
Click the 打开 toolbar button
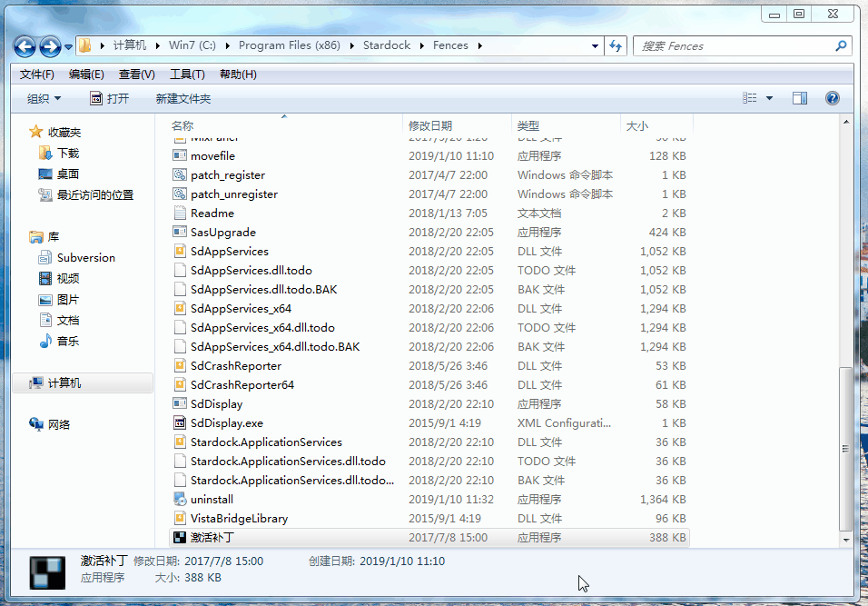[x=110, y=99]
